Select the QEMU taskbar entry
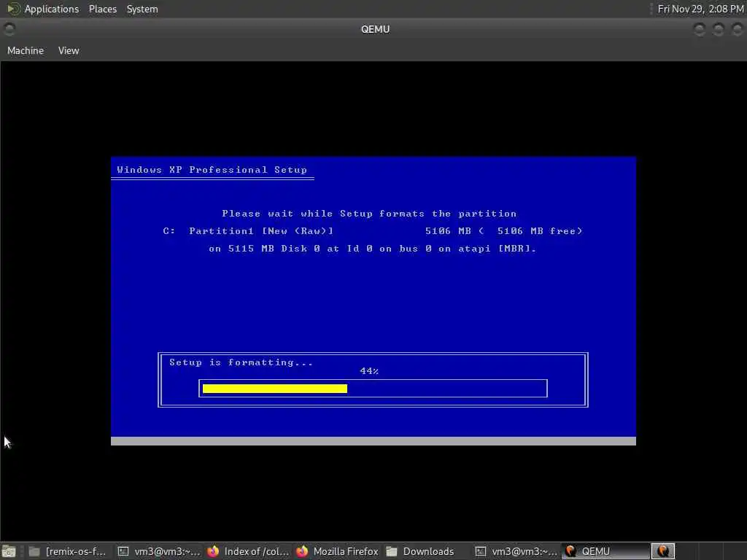The width and height of the screenshot is (747, 560). 605,551
